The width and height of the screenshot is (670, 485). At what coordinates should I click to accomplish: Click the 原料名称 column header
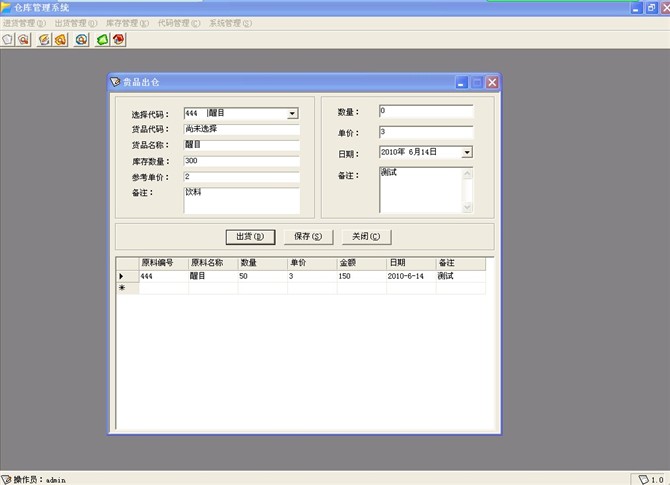213,263
